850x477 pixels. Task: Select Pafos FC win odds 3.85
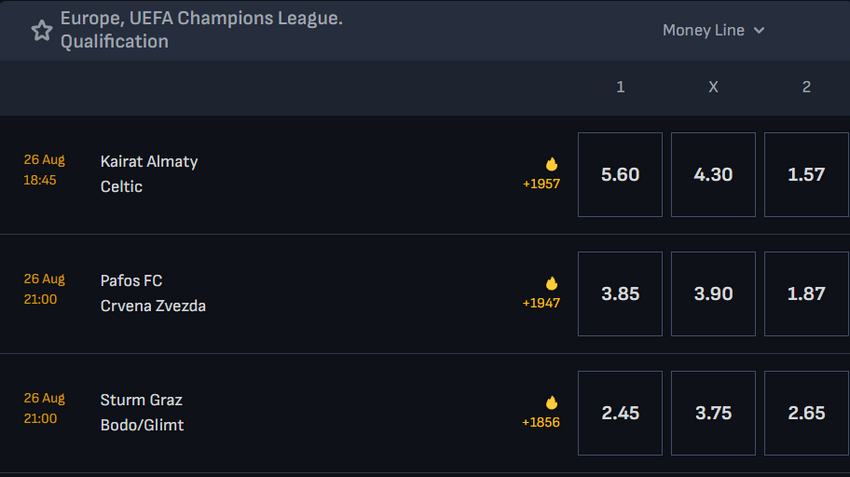click(x=620, y=294)
